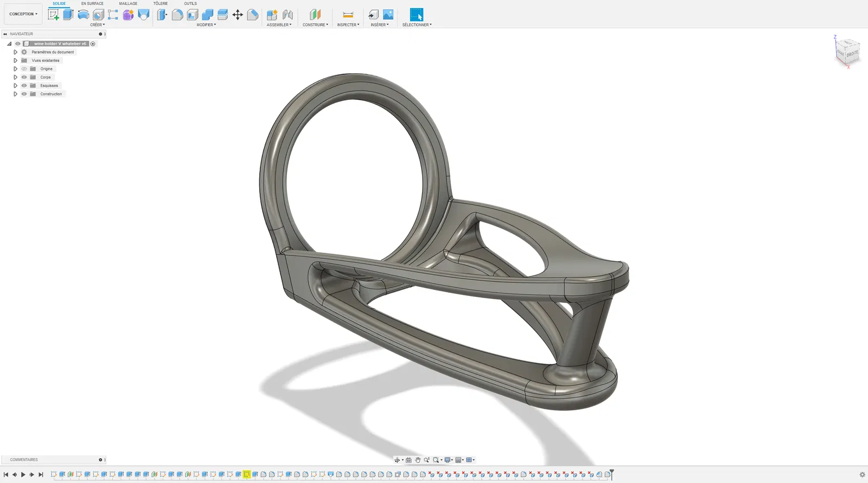Select the Paramètres du document item
The width and height of the screenshot is (868, 483).
pos(53,52)
